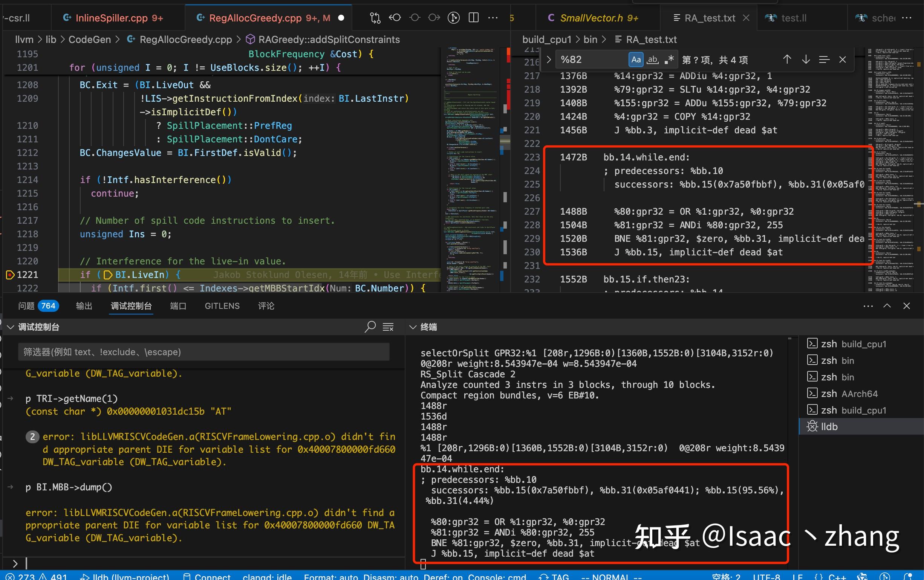Collapse the 终端 section
Viewport: 924px width, 580px height.
(x=413, y=327)
